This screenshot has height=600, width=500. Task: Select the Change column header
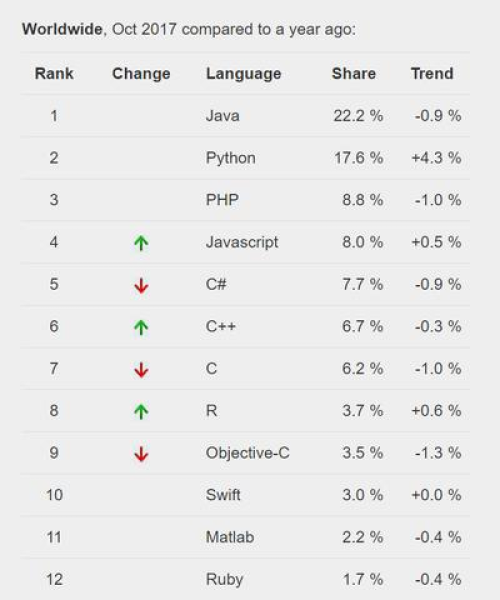[x=141, y=74]
